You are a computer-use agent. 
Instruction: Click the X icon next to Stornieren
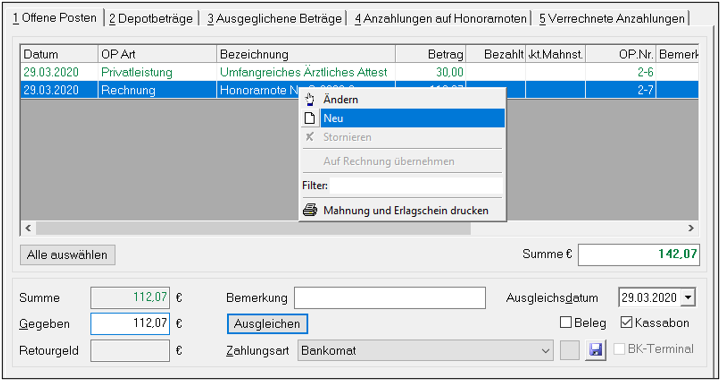coord(309,136)
